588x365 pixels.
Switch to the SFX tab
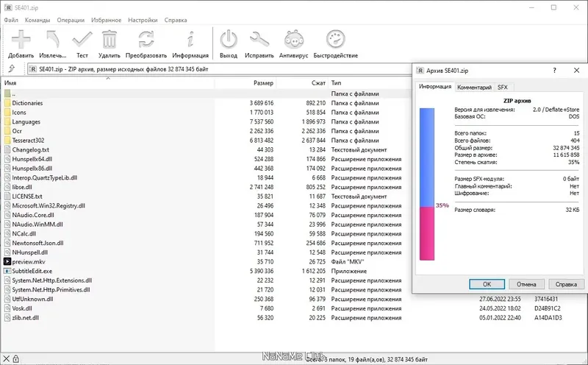point(503,87)
